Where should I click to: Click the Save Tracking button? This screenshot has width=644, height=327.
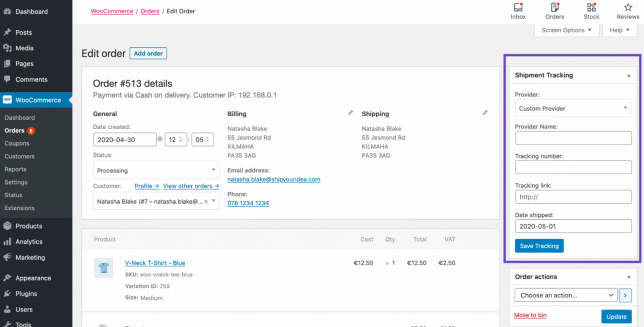pyautogui.click(x=539, y=246)
